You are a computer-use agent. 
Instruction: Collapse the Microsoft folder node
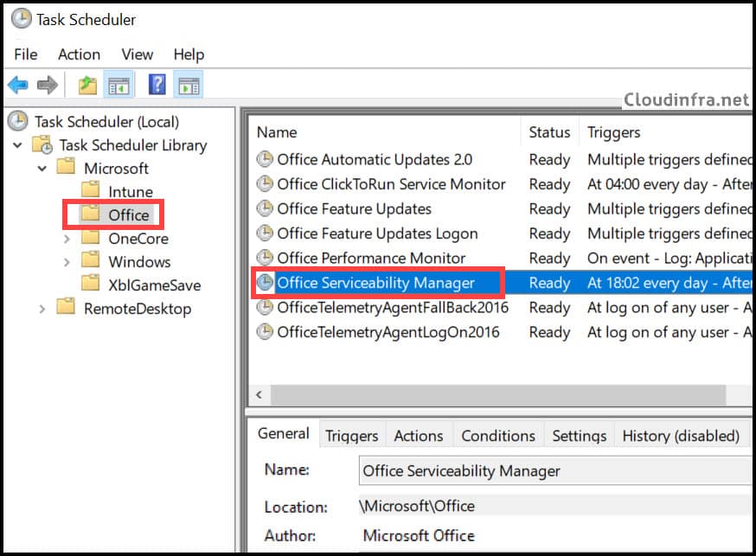point(42,169)
